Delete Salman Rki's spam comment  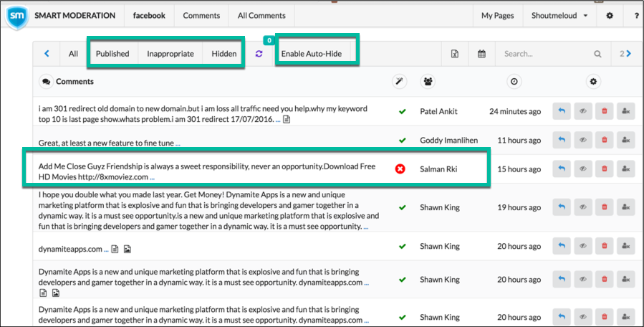(604, 169)
